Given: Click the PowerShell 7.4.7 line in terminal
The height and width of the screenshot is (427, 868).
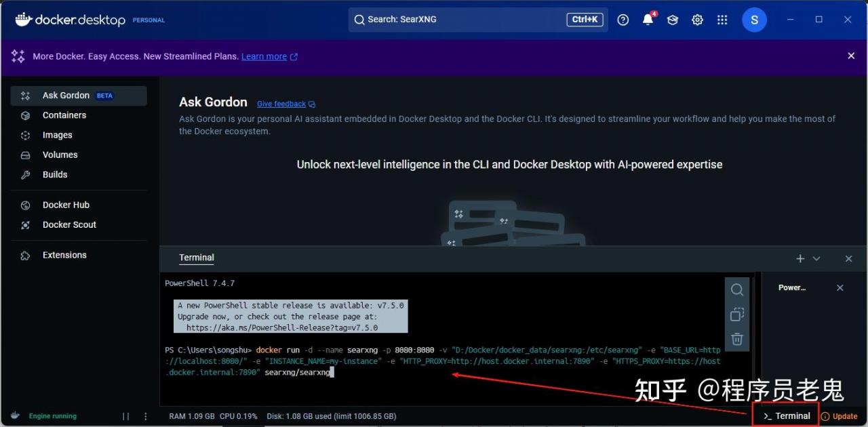Looking at the screenshot, I should [199, 283].
